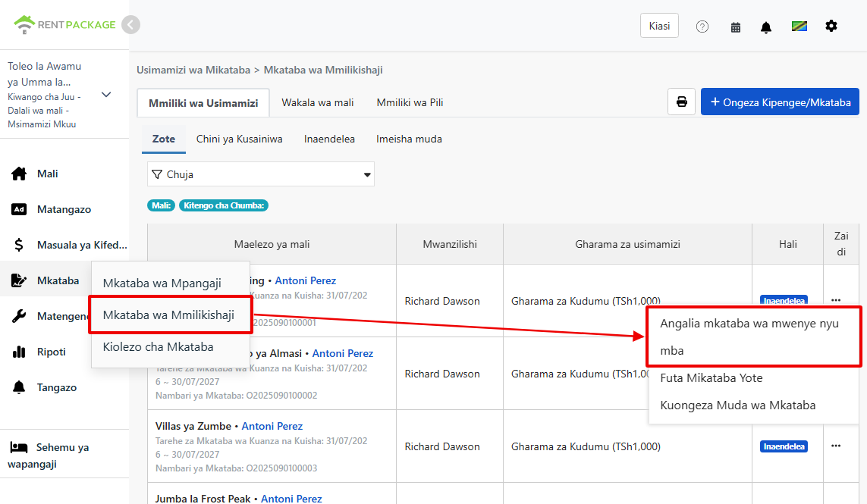Select the Inaendelea status tab
This screenshot has height=504, width=867.
point(329,139)
